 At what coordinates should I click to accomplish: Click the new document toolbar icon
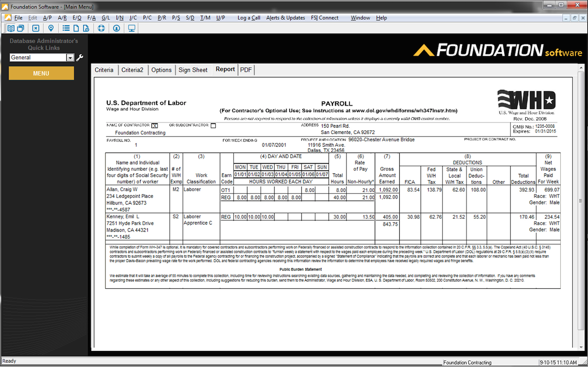pos(77,28)
